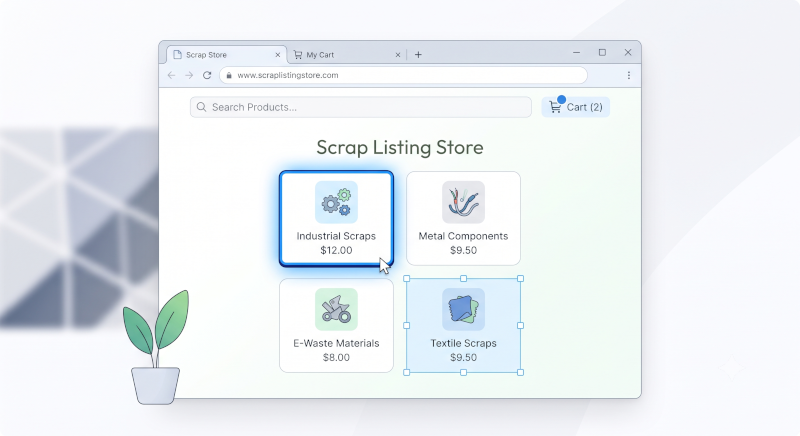This screenshot has width=800, height=436.
Task: Open the Metal Components product card
Action: pos(463,218)
